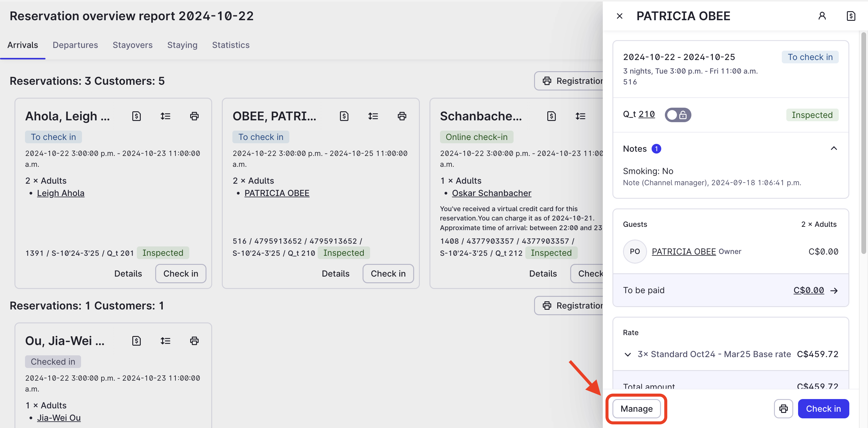Open the Leigh Ahola customer link

tap(61, 193)
